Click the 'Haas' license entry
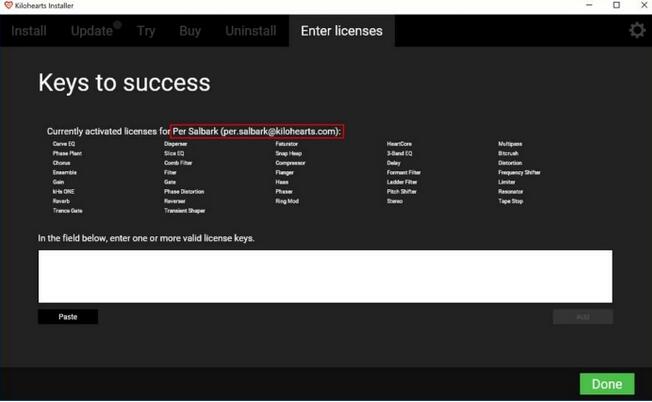 [282, 182]
